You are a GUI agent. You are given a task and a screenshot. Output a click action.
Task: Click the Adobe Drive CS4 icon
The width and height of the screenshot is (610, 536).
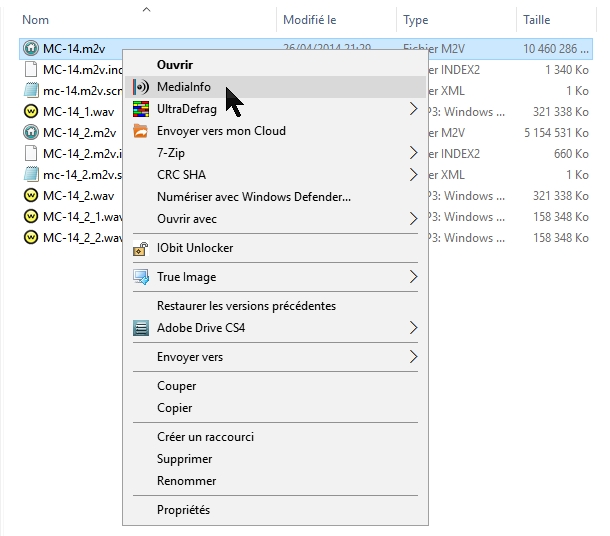point(140,328)
